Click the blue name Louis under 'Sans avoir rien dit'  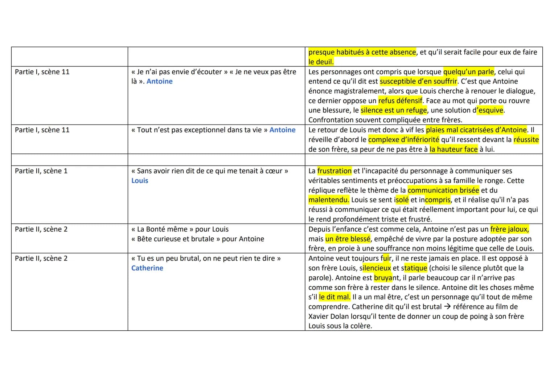click(140, 180)
